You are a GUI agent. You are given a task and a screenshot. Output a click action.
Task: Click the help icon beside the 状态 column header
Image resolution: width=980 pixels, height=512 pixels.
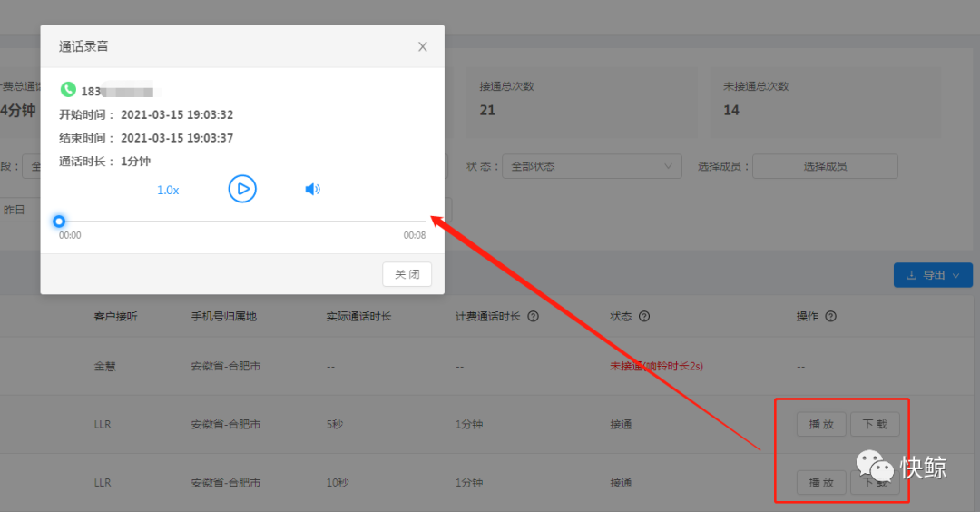643,317
